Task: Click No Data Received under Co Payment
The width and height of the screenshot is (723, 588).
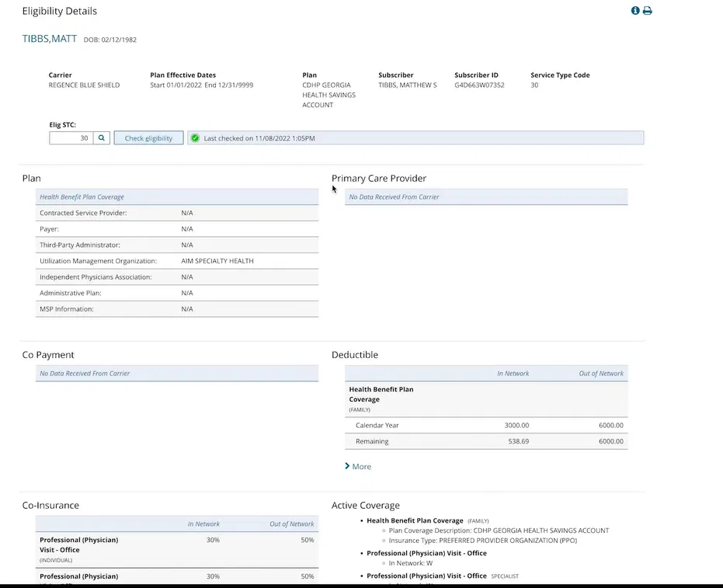Action: tap(85, 373)
